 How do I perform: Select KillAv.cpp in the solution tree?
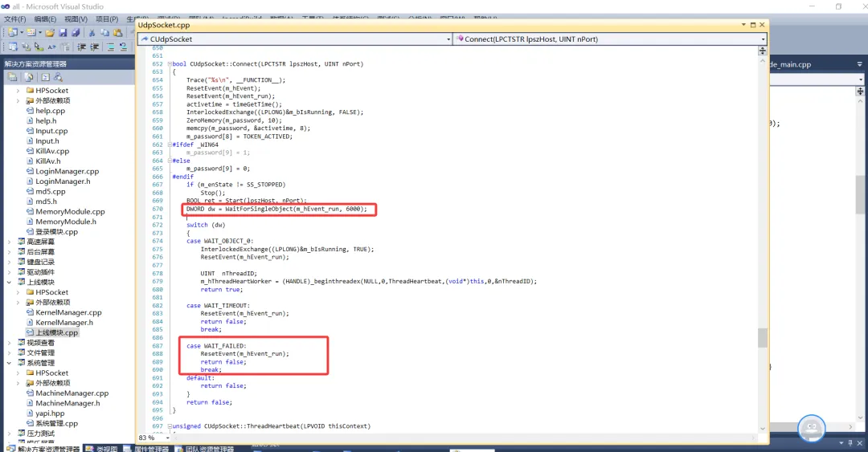52,151
